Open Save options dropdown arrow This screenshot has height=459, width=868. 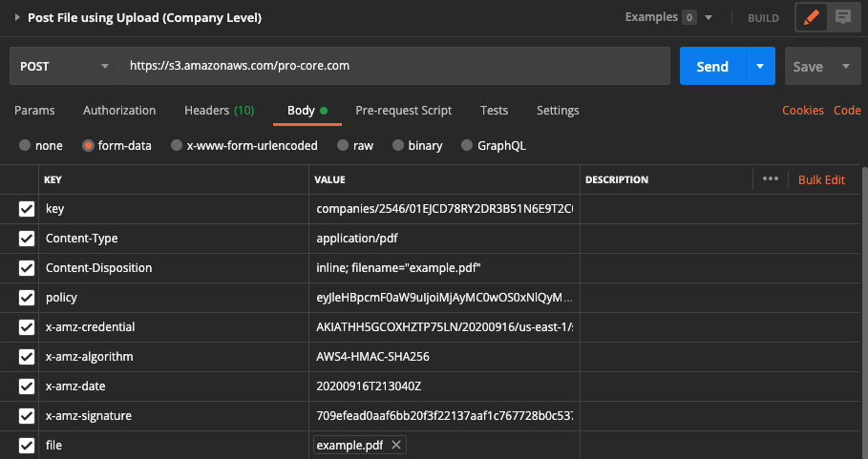point(846,67)
